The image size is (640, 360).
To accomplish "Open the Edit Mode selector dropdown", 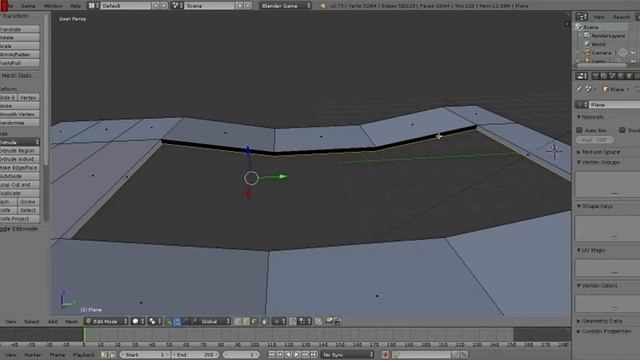I will 106,322.
